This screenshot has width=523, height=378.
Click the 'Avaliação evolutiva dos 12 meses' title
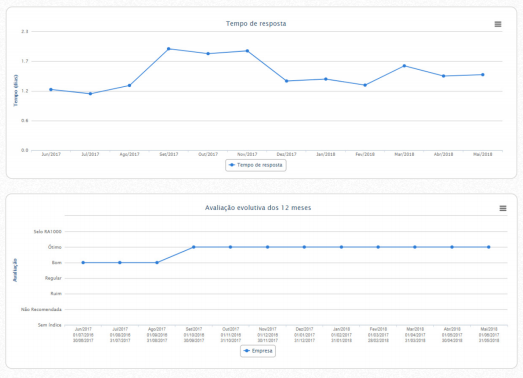pyautogui.click(x=258, y=208)
